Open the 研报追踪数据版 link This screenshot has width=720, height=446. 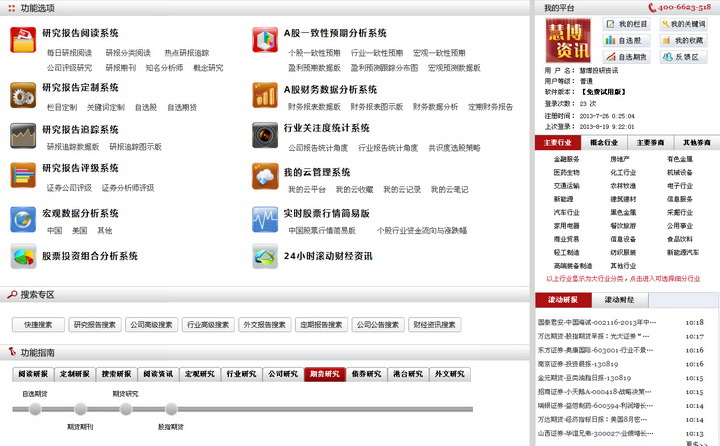click(73, 147)
